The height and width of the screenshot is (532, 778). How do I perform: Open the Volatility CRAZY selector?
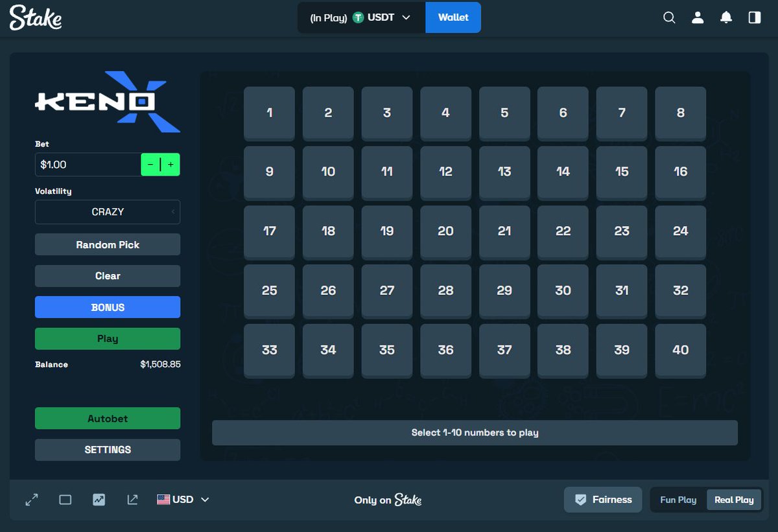[108, 212]
